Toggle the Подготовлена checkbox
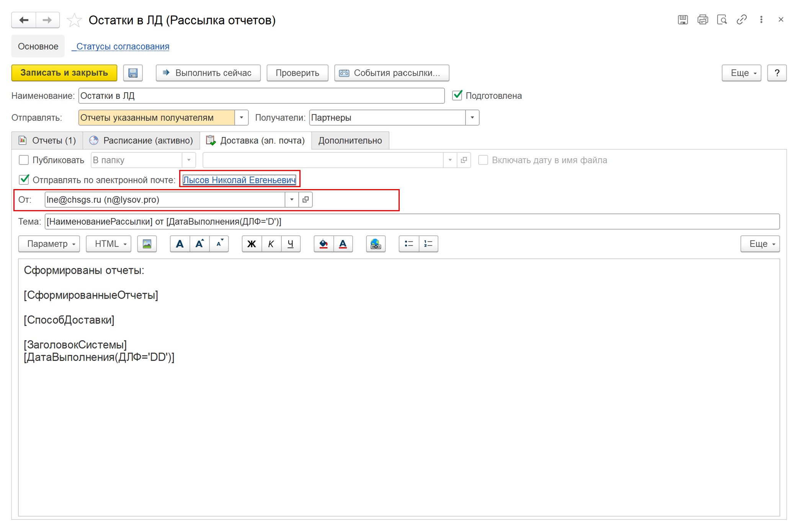Image resolution: width=804 pixels, height=532 pixels. pyautogui.click(x=457, y=95)
